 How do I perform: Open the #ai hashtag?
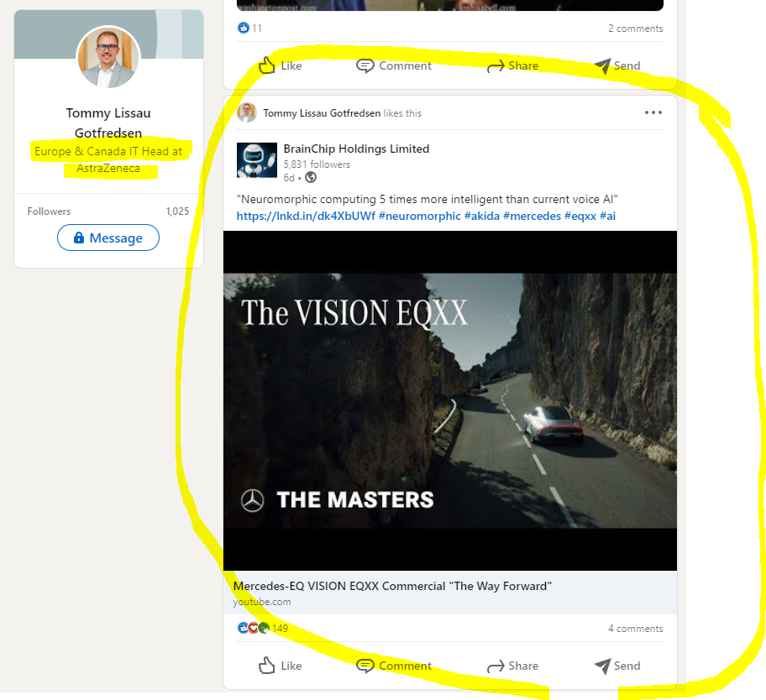(x=608, y=216)
